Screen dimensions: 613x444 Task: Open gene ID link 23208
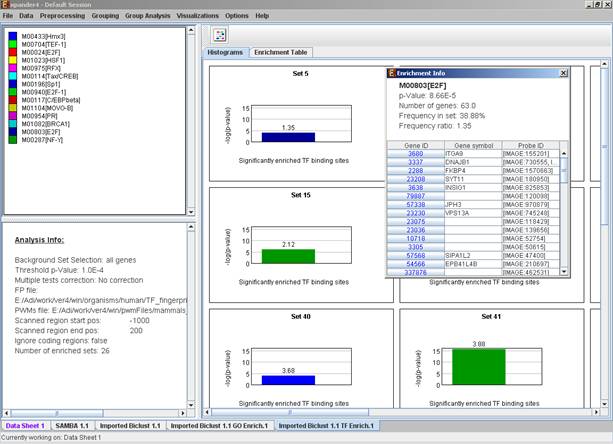[416, 179]
